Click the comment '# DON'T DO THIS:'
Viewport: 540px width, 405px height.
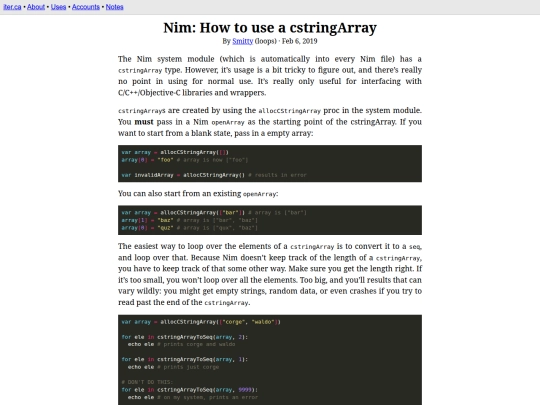147,382
